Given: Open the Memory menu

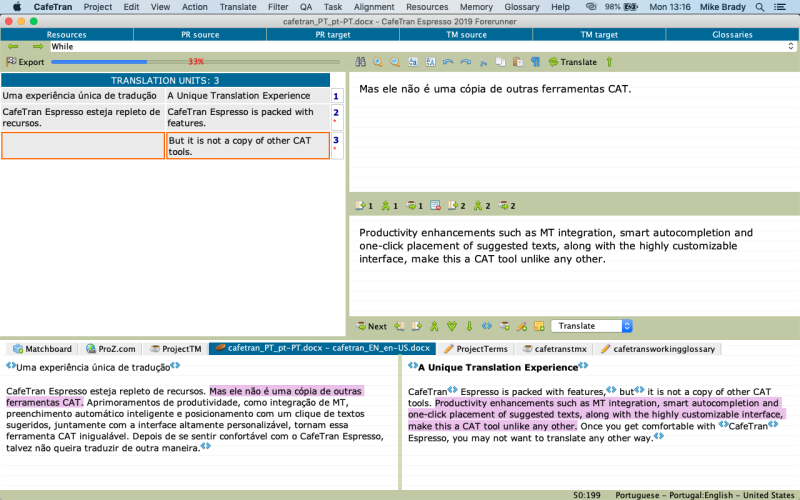Looking at the screenshot, I should [x=476, y=7].
